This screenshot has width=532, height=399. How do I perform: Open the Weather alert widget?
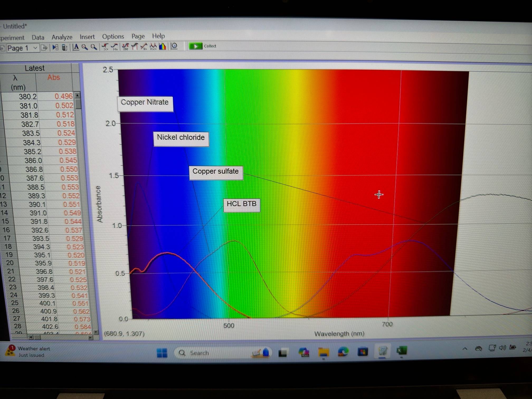(x=28, y=351)
